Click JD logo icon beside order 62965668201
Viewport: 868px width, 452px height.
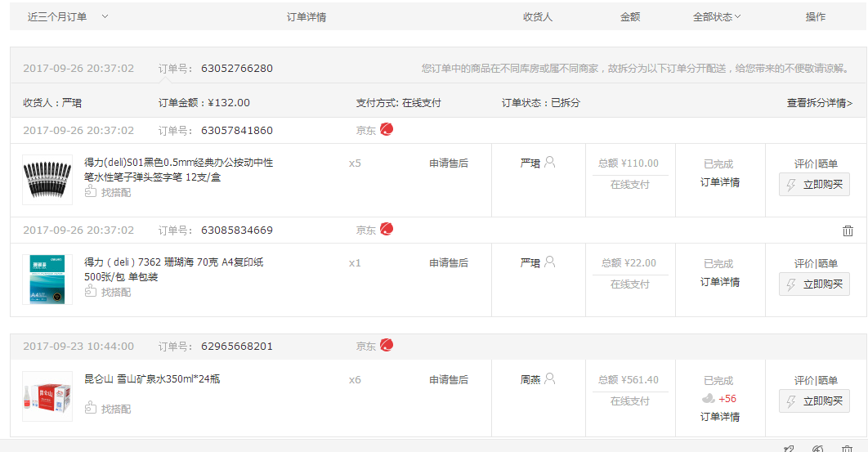tap(387, 346)
